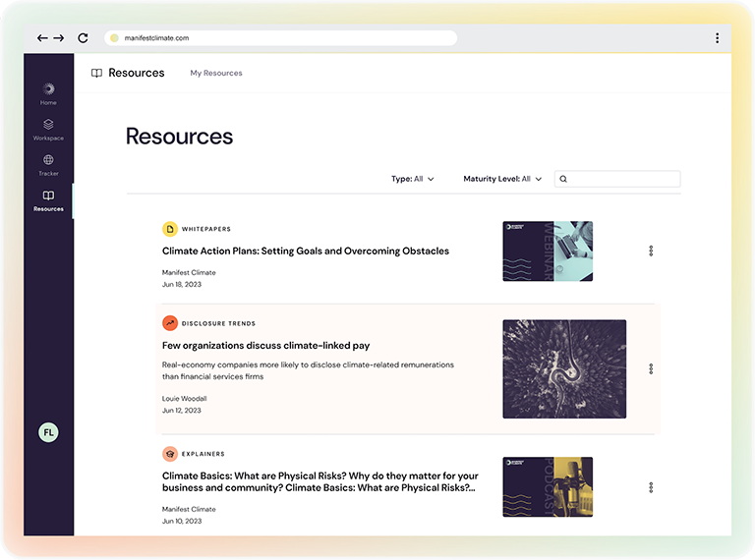This screenshot has width=755, height=560.
Task: Open Few organizations discuss climate-linked pay
Action: [265, 345]
